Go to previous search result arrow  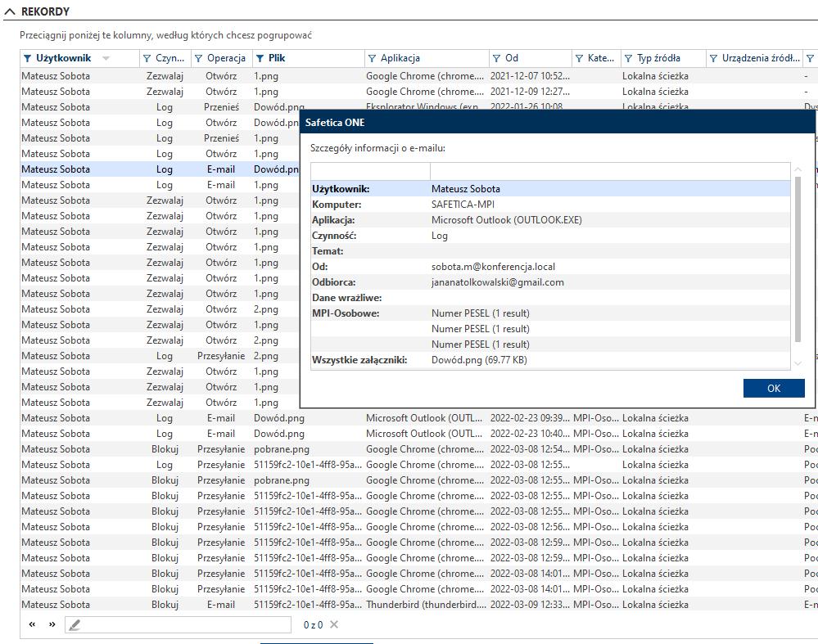click(x=33, y=624)
